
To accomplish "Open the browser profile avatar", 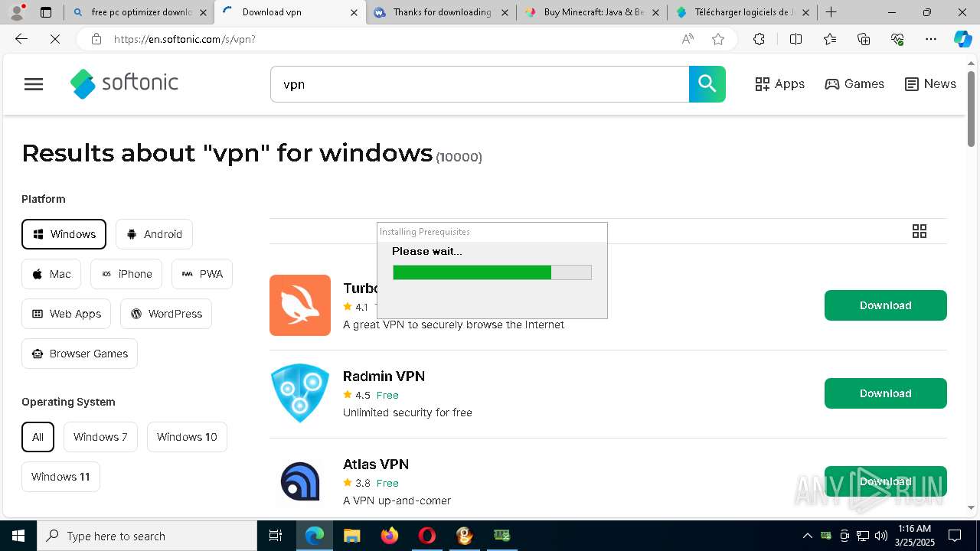I will tap(16, 12).
